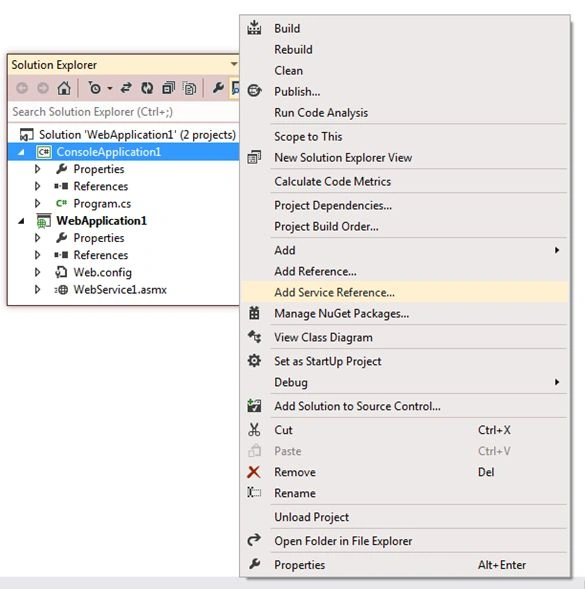Choose Add Reference... menu entry

click(405, 271)
